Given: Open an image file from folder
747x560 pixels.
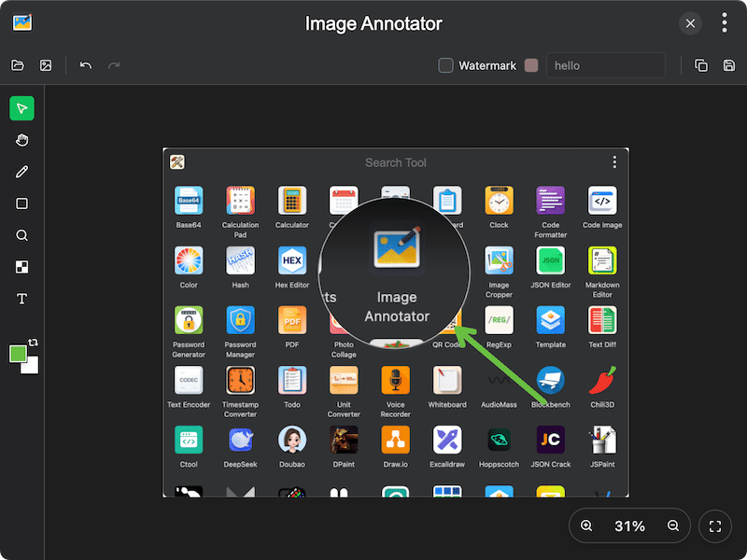Looking at the screenshot, I should click(18, 65).
